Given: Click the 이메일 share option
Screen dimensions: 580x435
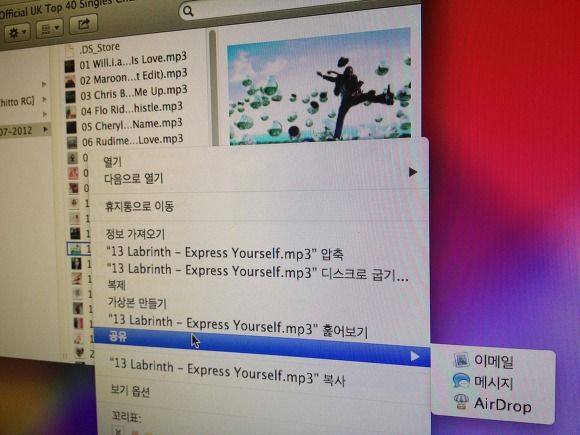Looking at the screenshot, I should 494,361.
